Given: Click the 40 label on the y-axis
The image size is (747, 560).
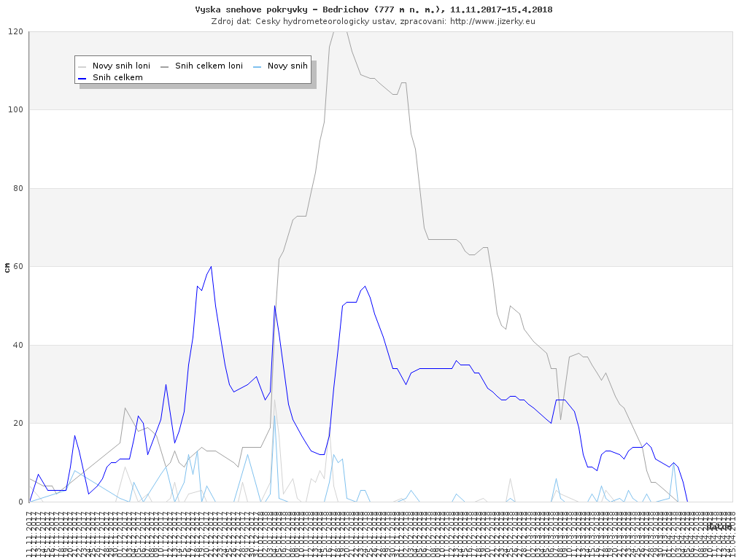Looking at the screenshot, I should [18, 345].
